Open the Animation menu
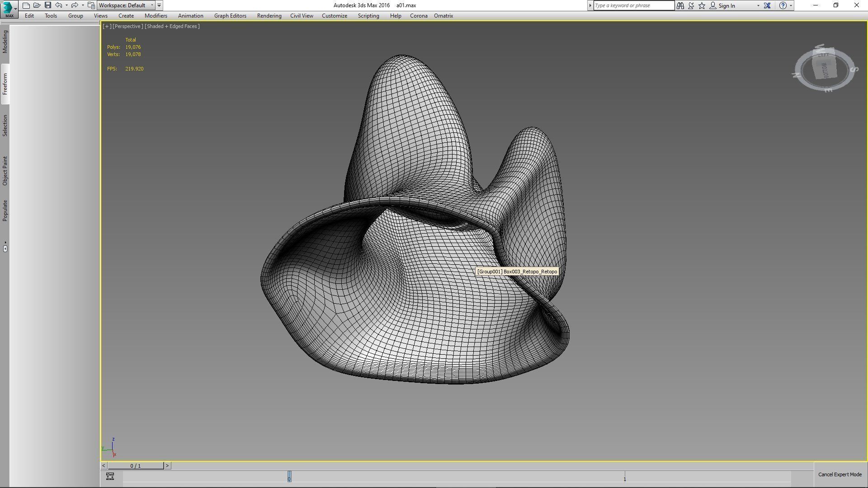 190,16
